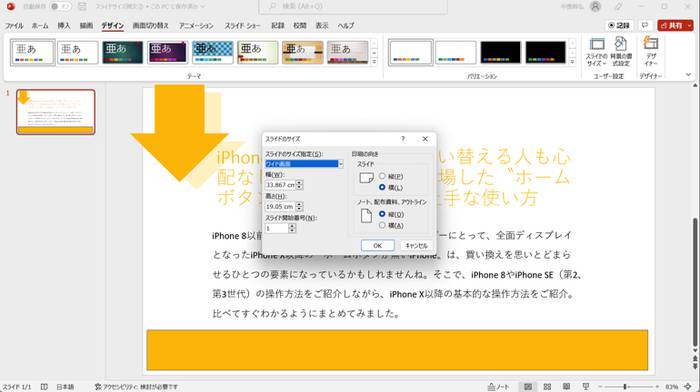Open the Help (ヘルプ) tab

coord(346,25)
